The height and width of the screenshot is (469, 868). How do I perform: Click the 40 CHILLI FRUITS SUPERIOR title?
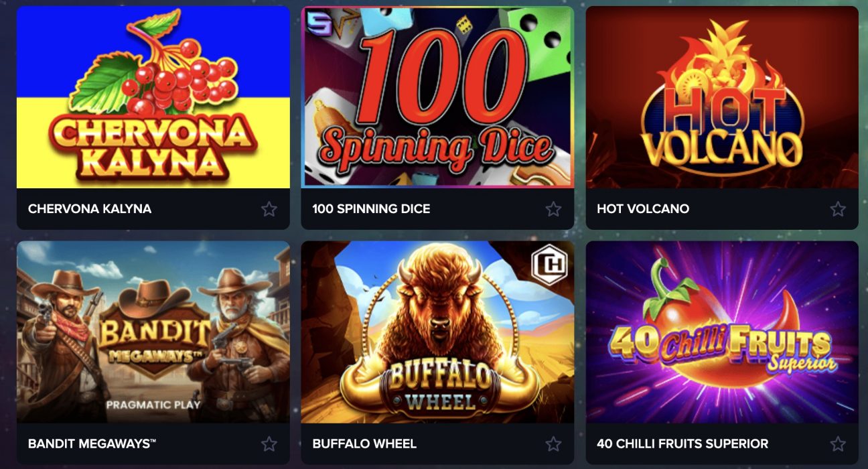[682, 444]
